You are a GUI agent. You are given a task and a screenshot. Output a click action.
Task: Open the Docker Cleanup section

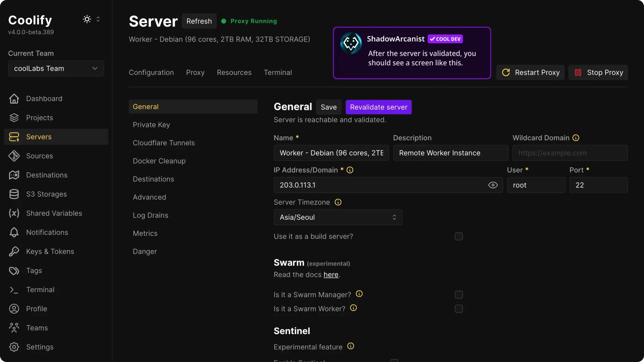click(159, 161)
